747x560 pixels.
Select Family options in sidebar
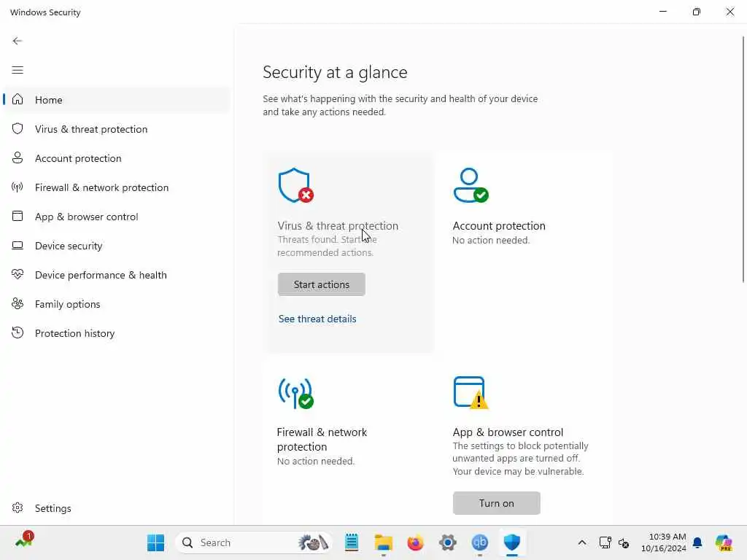pyautogui.click(x=117, y=304)
